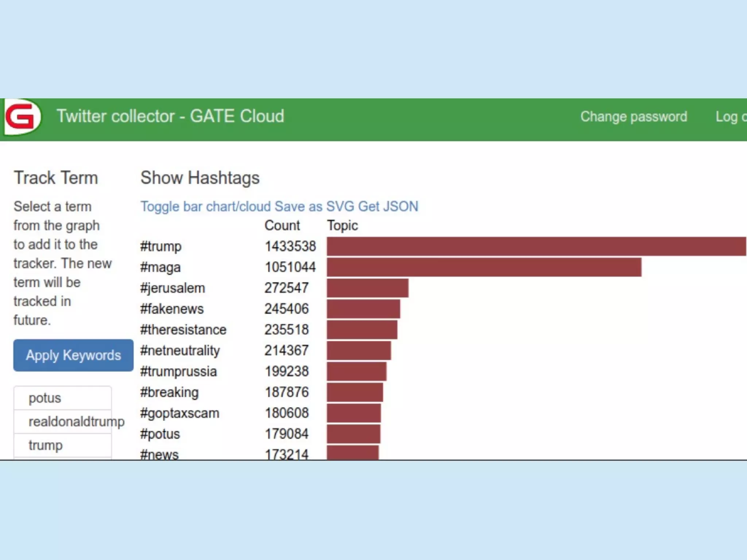The height and width of the screenshot is (560, 747).
Task: Click the Get JSON link
Action: click(x=388, y=206)
